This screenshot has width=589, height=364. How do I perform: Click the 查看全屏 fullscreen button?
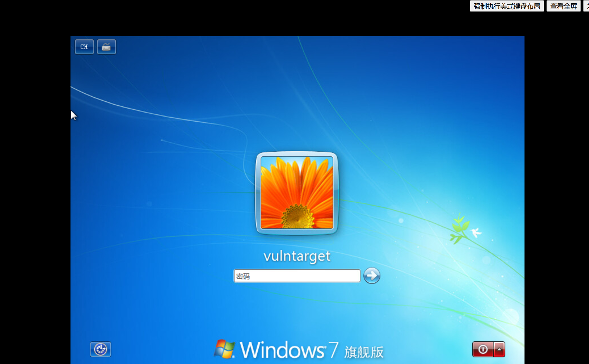click(563, 6)
